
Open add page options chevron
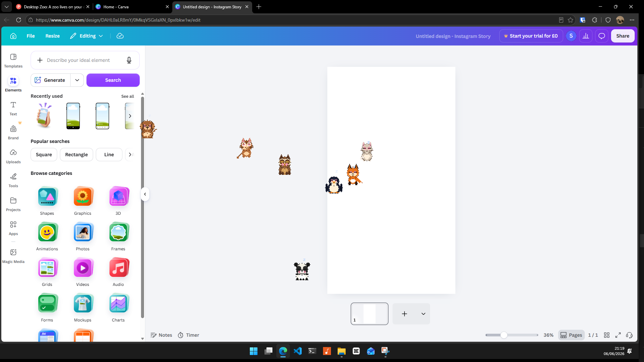(423, 314)
